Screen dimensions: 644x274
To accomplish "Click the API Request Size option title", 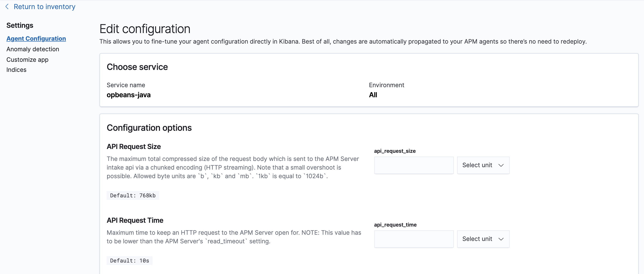I will pos(133,147).
